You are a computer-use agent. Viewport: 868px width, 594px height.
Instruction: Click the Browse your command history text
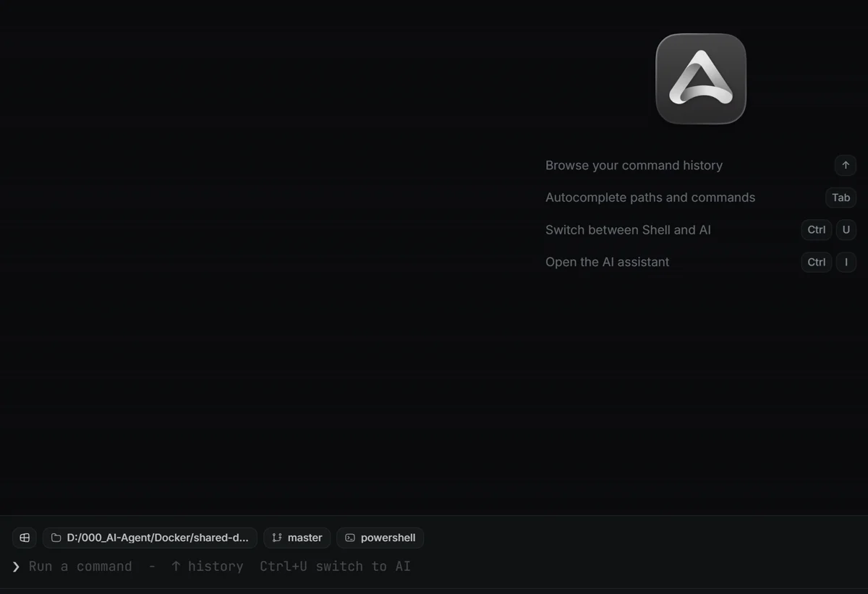click(x=634, y=166)
